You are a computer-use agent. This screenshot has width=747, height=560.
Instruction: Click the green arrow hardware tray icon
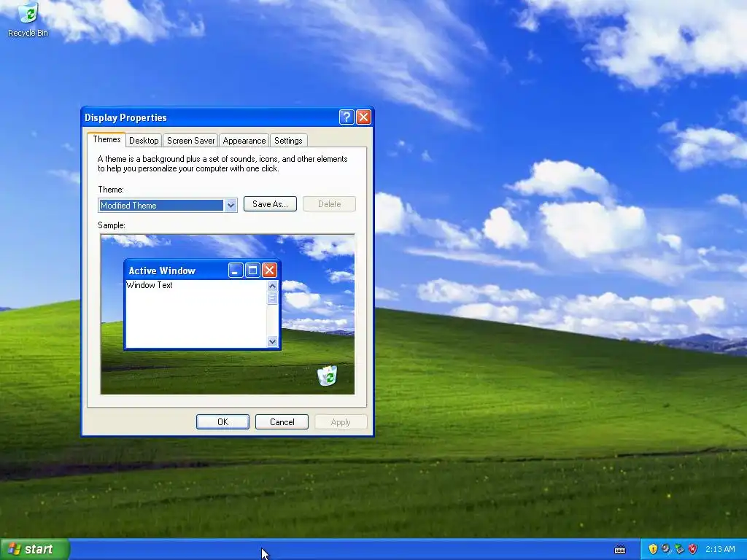(679, 549)
